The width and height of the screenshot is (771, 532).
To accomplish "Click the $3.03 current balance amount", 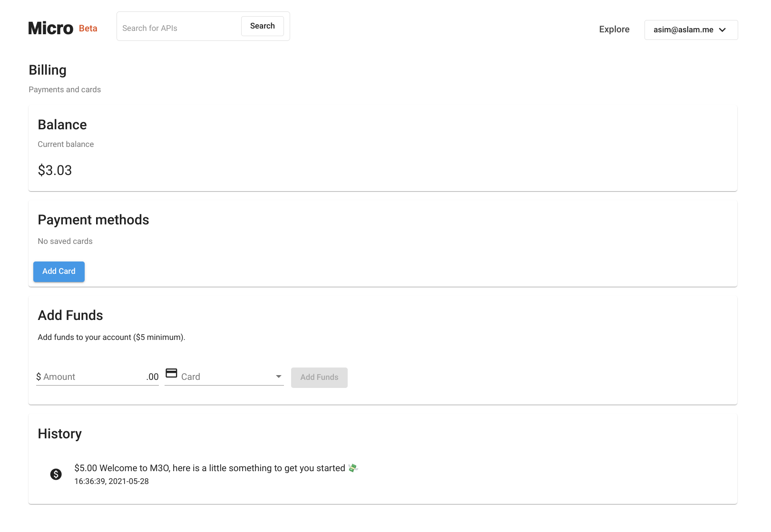I will coord(55,170).
